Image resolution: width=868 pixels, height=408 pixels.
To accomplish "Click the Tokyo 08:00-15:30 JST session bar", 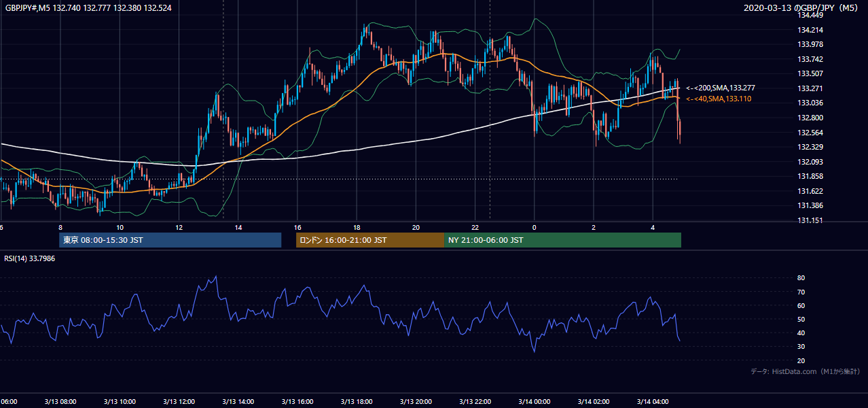I will [x=170, y=240].
